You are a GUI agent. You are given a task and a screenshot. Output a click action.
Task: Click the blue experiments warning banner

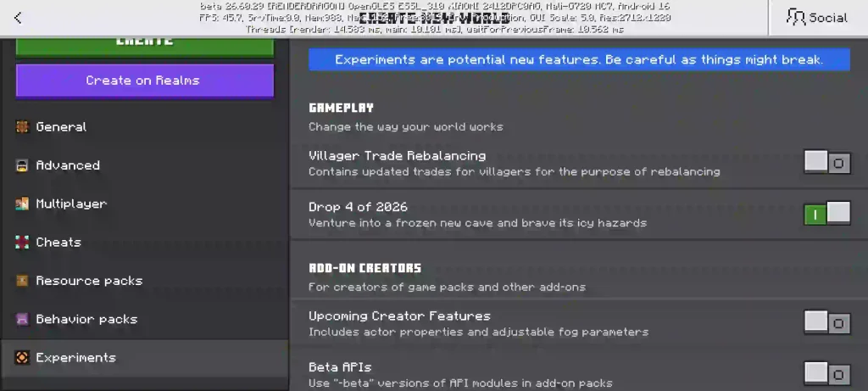click(x=579, y=60)
